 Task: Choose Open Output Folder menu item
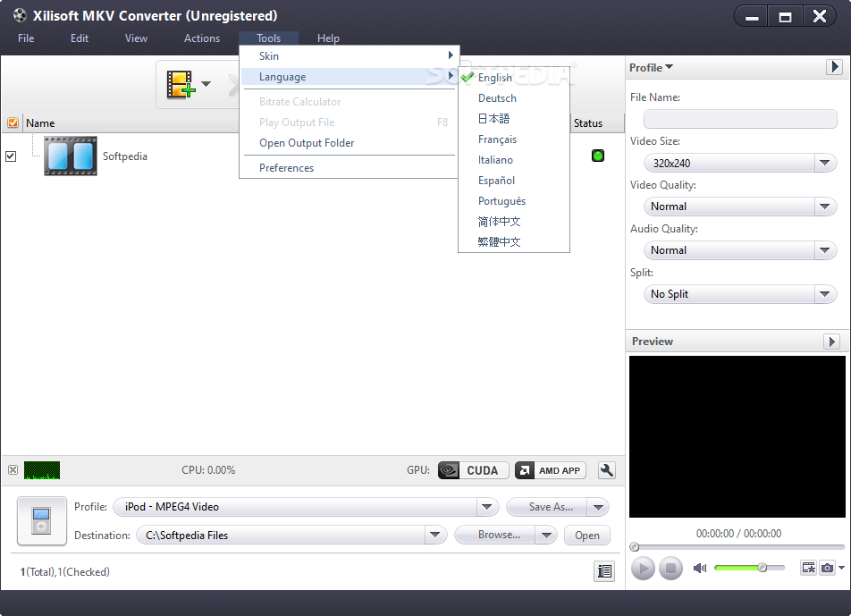coord(349,143)
